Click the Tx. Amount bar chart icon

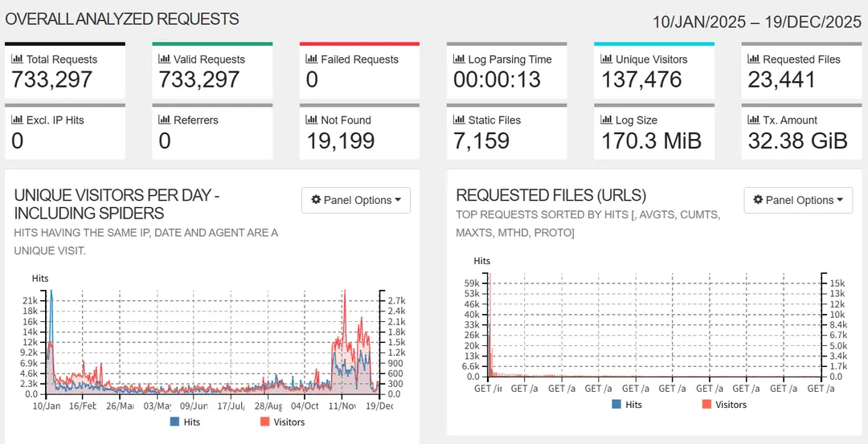755,120
